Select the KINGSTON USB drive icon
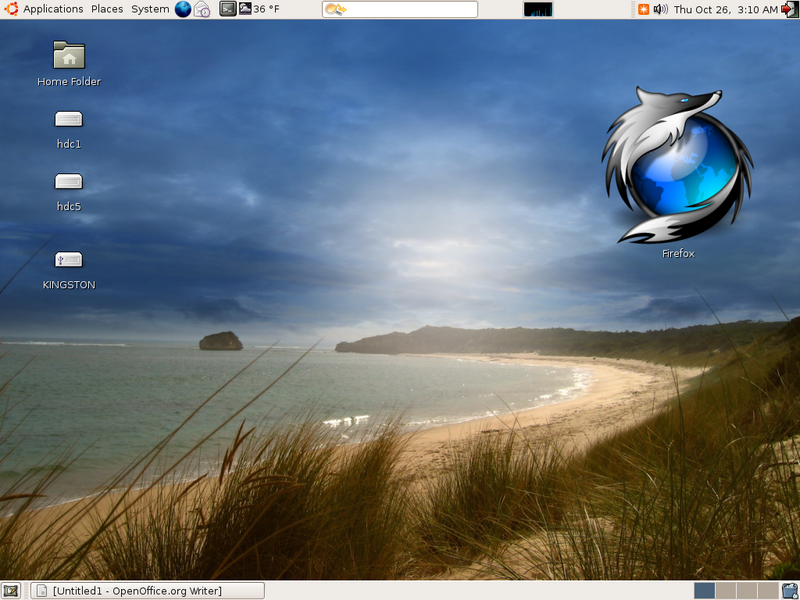The width and height of the screenshot is (800, 600). [69, 270]
